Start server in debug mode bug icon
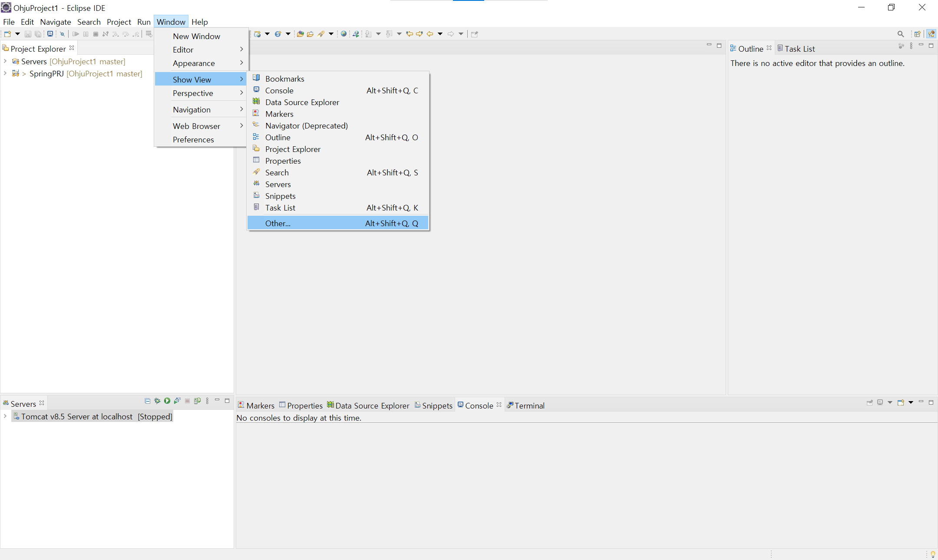Screen dimensions: 938x560 tap(157, 401)
